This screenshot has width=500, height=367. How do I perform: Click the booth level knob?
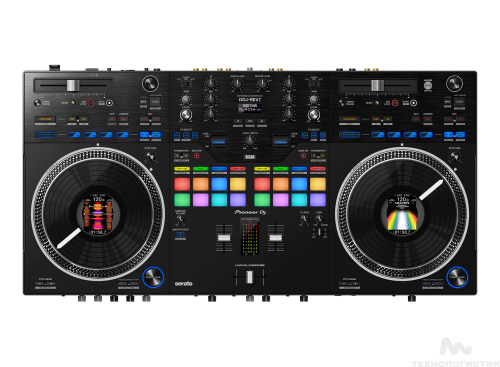click(x=237, y=84)
